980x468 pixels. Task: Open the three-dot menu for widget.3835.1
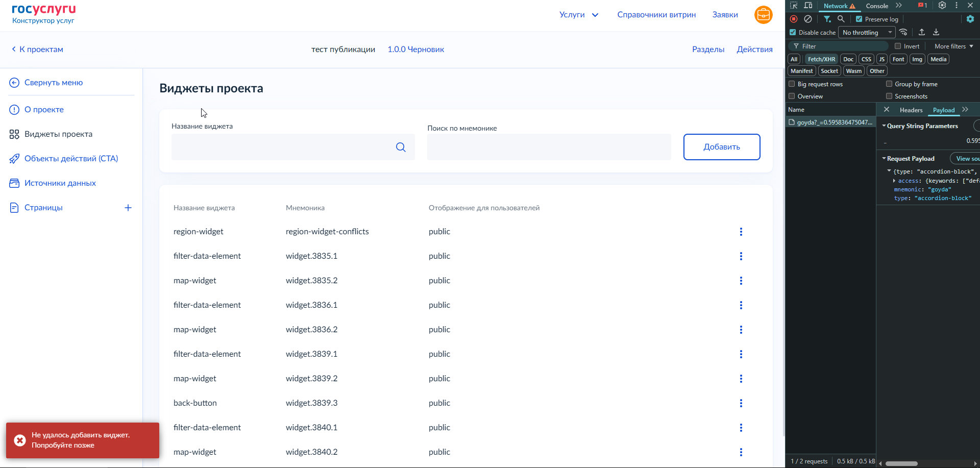coord(741,256)
